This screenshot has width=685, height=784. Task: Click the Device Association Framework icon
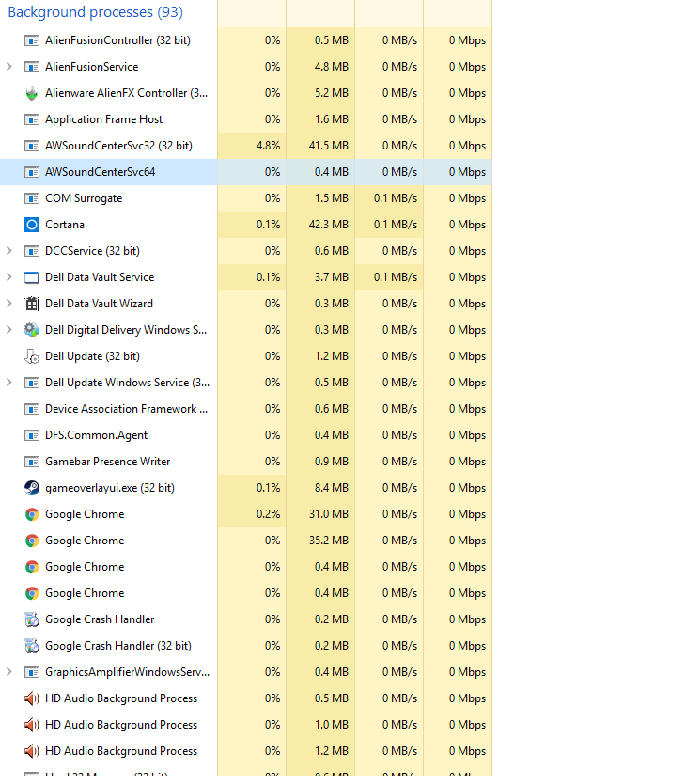point(31,409)
